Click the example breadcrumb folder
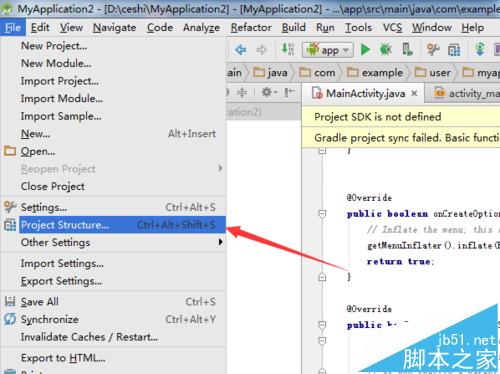Screen dimensions: 500x374 (x=375, y=73)
